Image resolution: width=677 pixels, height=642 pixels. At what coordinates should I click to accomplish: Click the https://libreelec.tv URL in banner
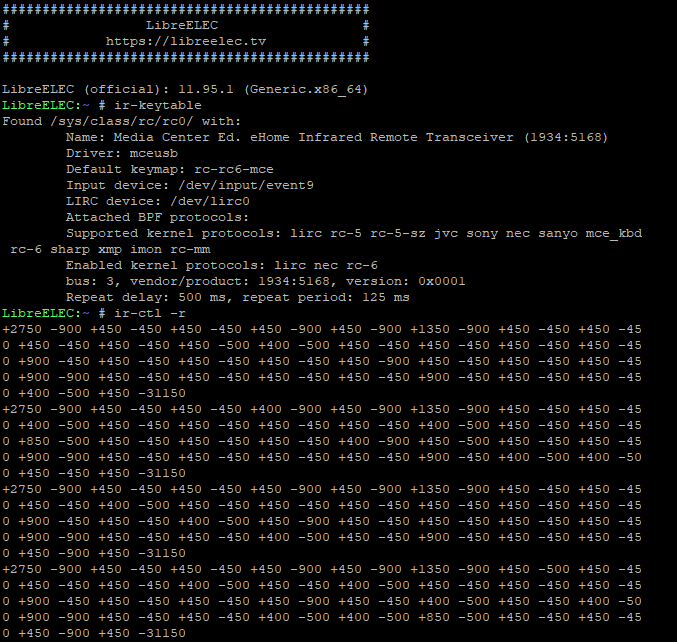click(186, 42)
